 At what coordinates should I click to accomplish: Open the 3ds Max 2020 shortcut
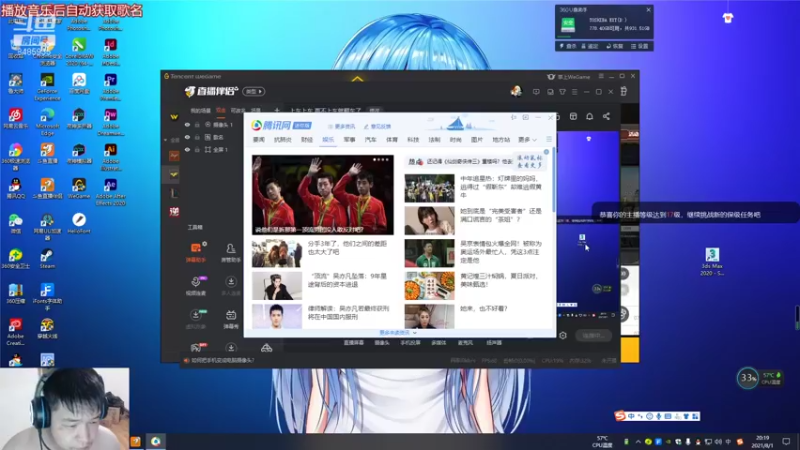[712, 261]
